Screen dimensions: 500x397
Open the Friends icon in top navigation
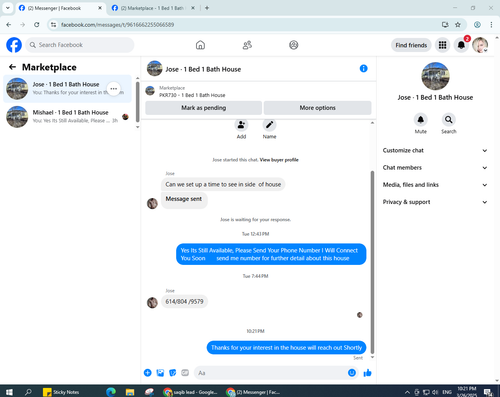pos(247,45)
